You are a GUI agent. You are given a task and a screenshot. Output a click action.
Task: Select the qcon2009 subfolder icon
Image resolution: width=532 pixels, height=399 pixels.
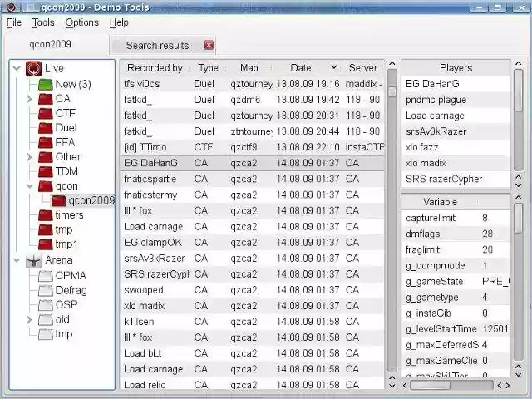coord(58,201)
